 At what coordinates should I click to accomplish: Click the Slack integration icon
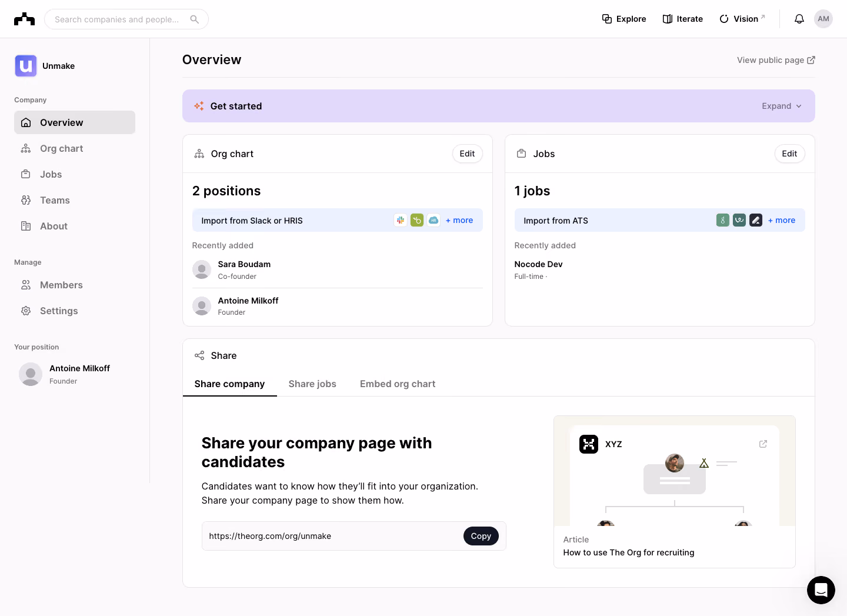coord(401,220)
